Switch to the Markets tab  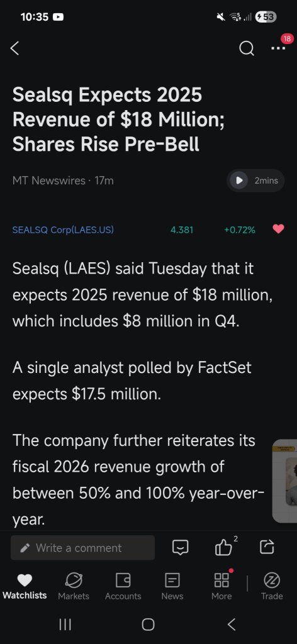[x=74, y=586]
